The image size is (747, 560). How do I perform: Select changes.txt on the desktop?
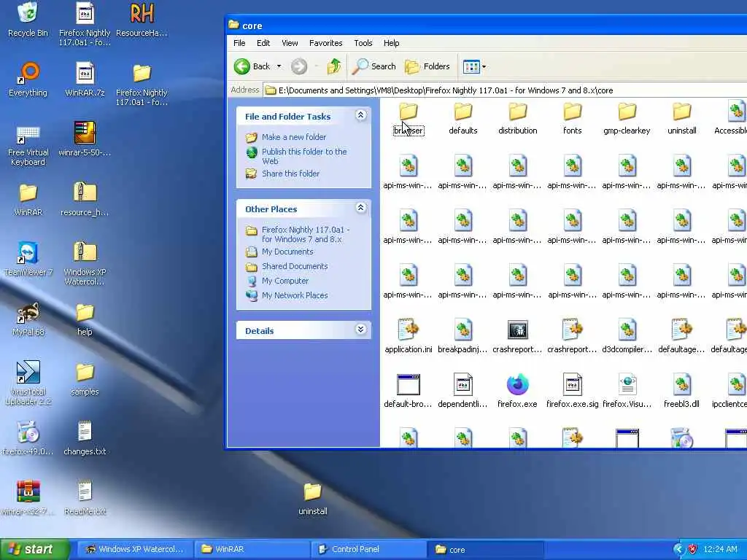85,438
